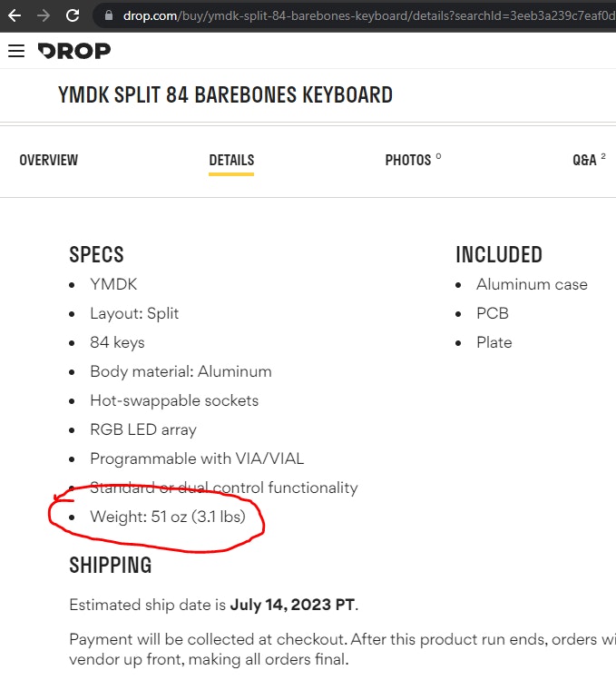
Task: Click the Shipping section heading
Action: click(111, 566)
